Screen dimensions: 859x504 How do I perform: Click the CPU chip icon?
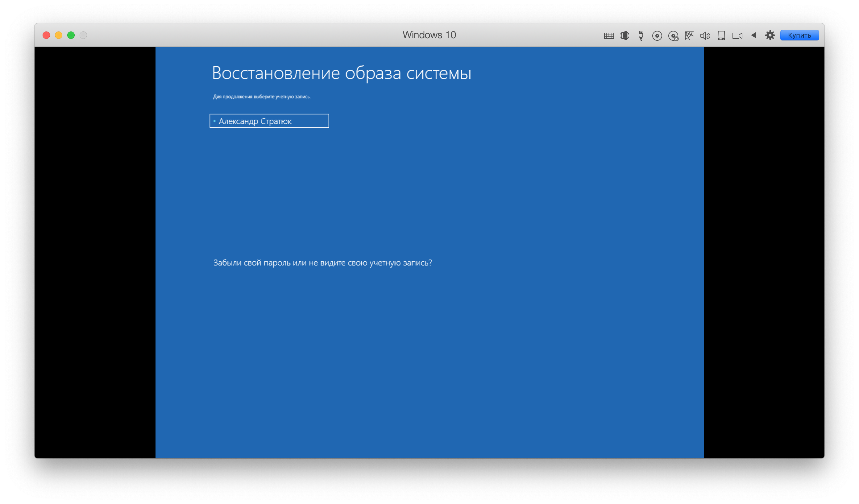[x=625, y=35]
